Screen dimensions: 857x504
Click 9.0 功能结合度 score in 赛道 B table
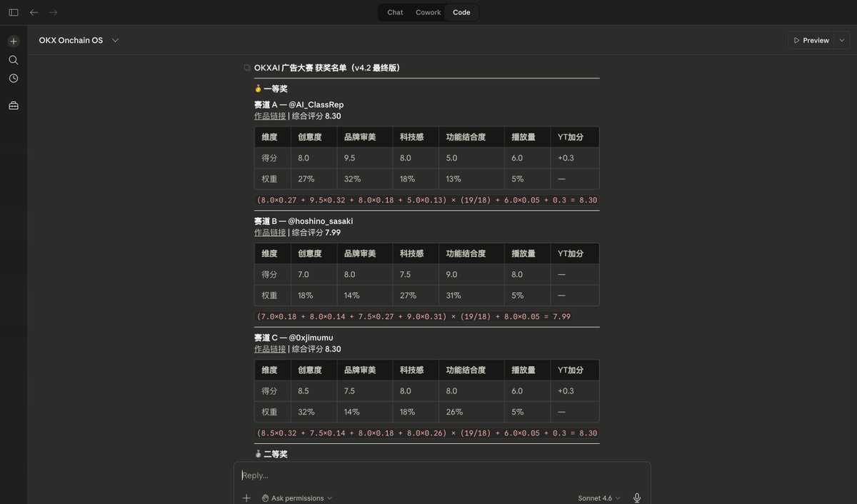451,274
